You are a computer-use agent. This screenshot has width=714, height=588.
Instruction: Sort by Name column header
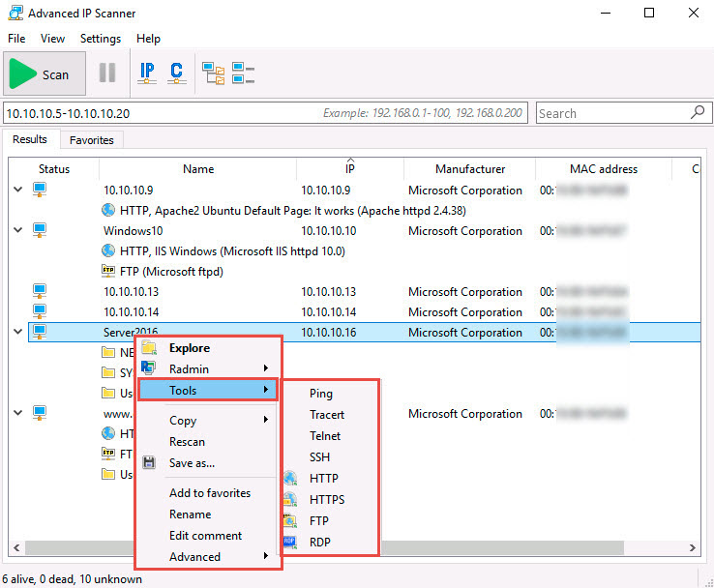[x=198, y=169]
